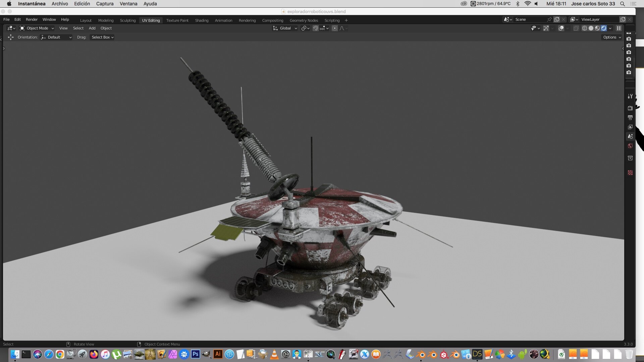The width and height of the screenshot is (644, 362).
Task: Open object types visibility dropdown
Action: 535,28
